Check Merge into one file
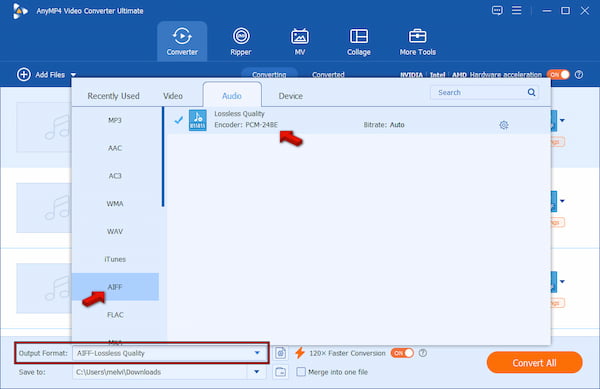This screenshot has width=600, height=389. coord(301,371)
